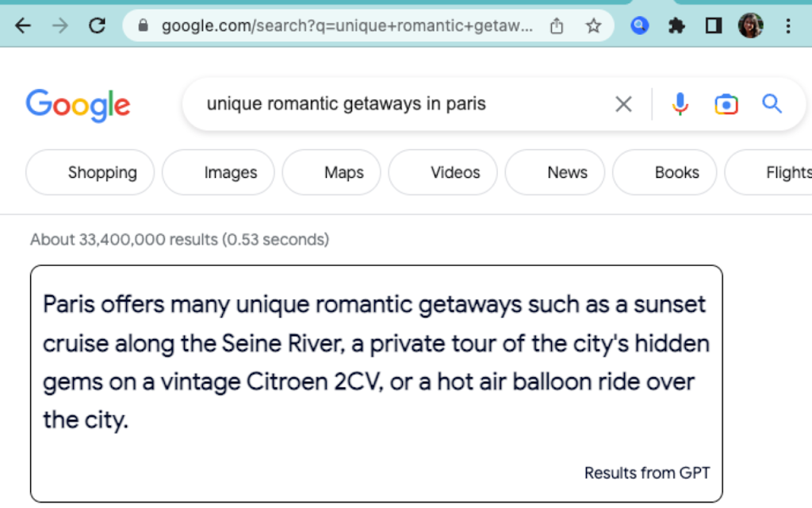Search by image with camera icon
This screenshot has height=508, width=812.
[x=726, y=104]
